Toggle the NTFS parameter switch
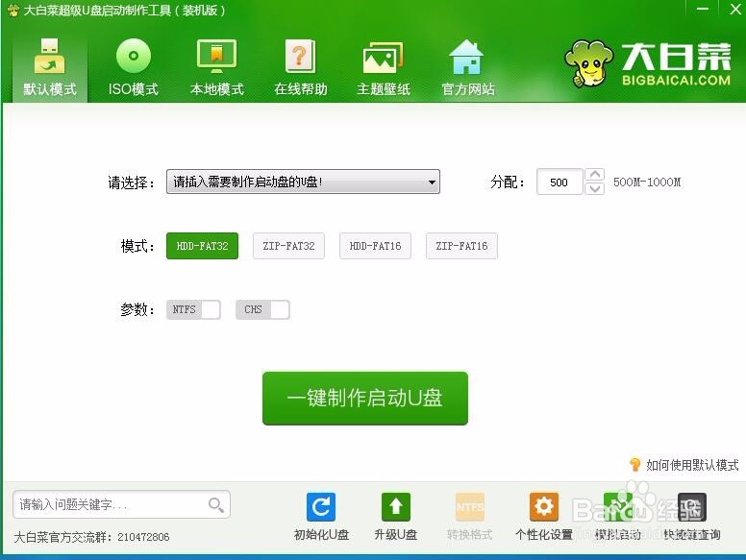 click(193, 309)
